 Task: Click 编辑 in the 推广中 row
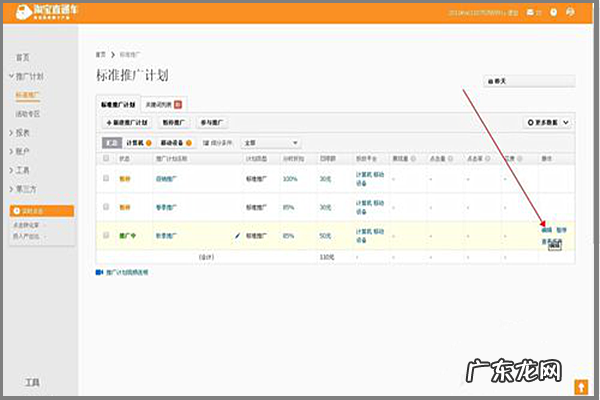(547, 230)
